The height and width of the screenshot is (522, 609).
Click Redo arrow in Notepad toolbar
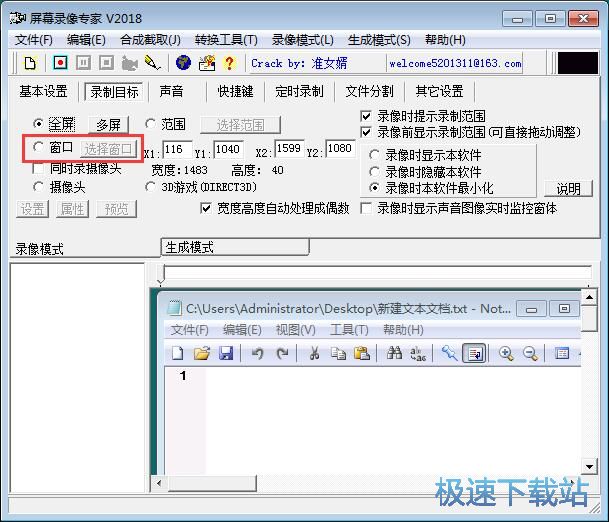pyautogui.click(x=282, y=353)
